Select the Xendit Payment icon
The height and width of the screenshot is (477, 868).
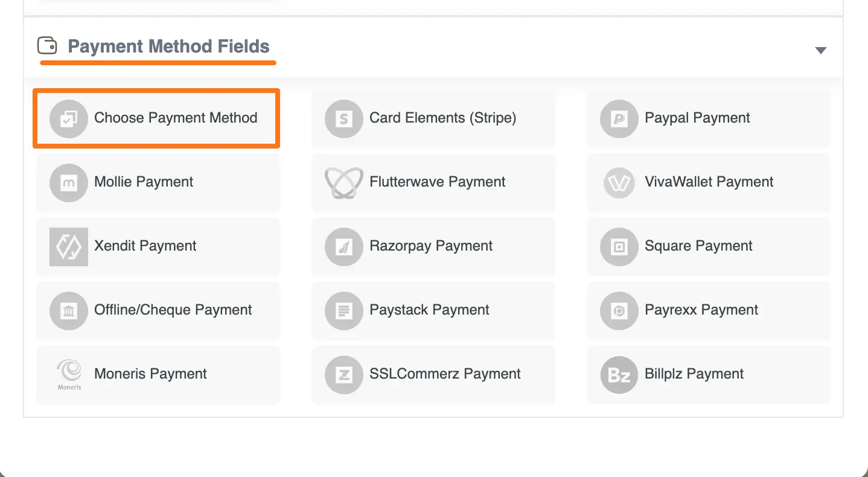pyautogui.click(x=68, y=246)
